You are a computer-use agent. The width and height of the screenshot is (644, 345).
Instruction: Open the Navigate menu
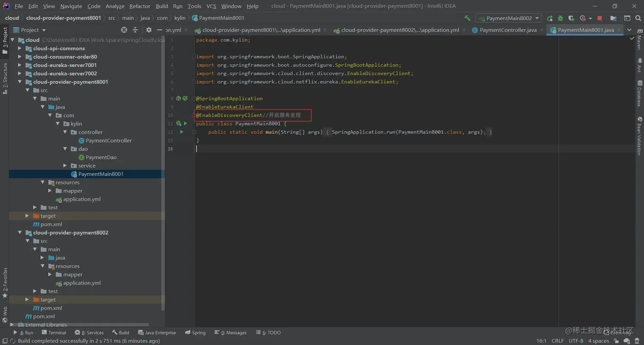71,6
